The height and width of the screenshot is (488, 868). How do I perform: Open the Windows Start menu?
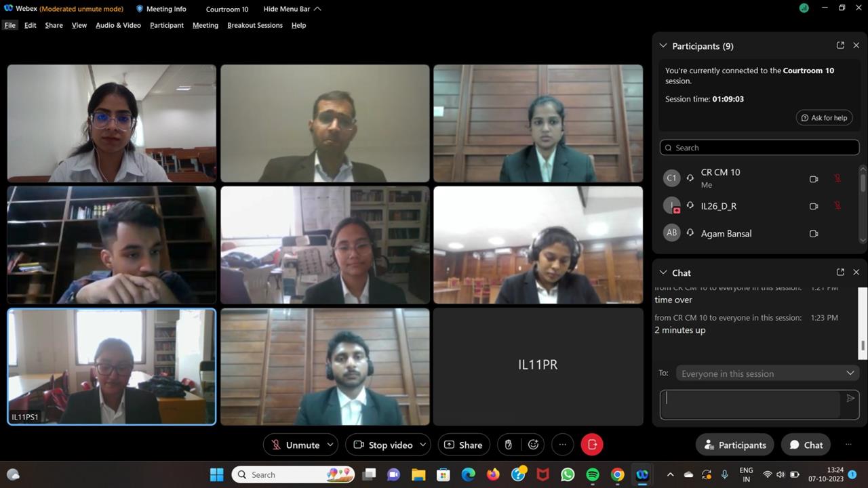pos(217,474)
